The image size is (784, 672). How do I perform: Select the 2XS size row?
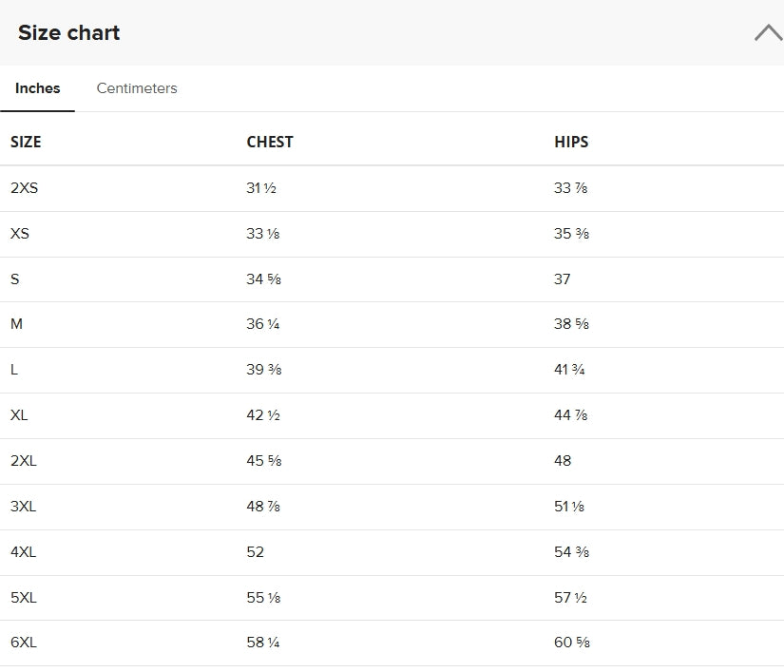392,188
